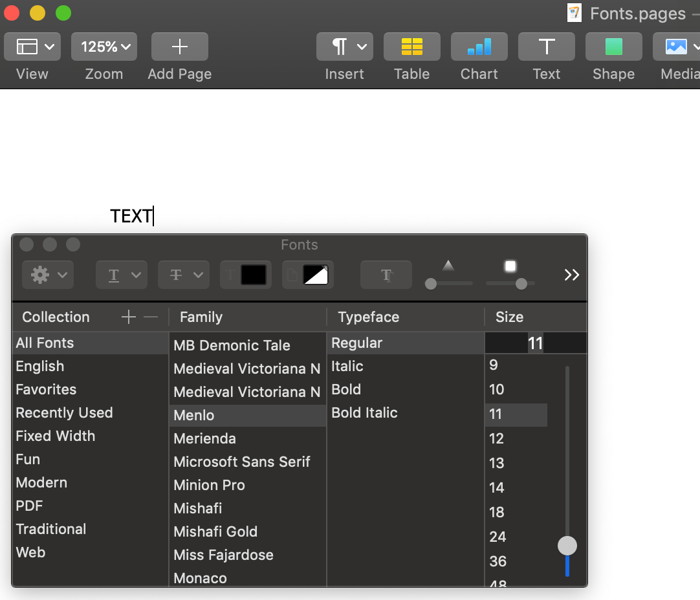The image size is (700, 600).
Task: Choose Monaco font family
Action: 248,578
